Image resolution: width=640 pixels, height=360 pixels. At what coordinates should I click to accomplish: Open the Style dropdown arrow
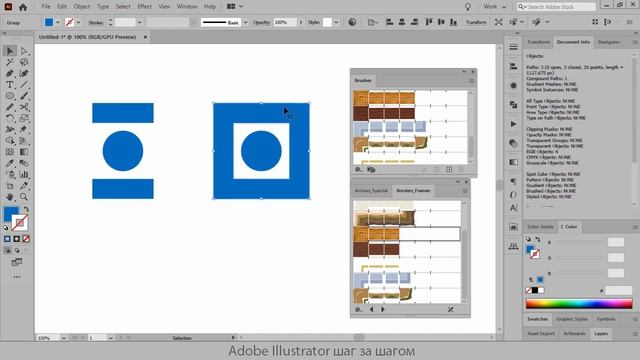pos(336,22)
